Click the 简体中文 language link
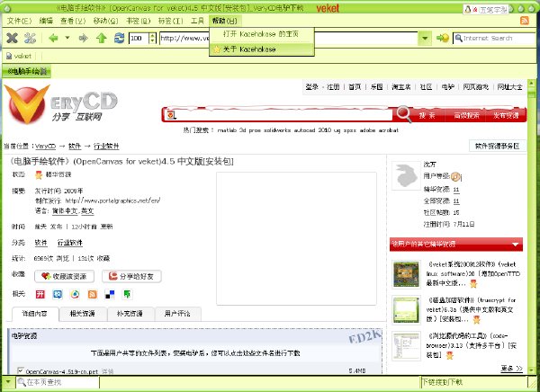This screenshot has width=540, height=392. (x=65, y=211)
